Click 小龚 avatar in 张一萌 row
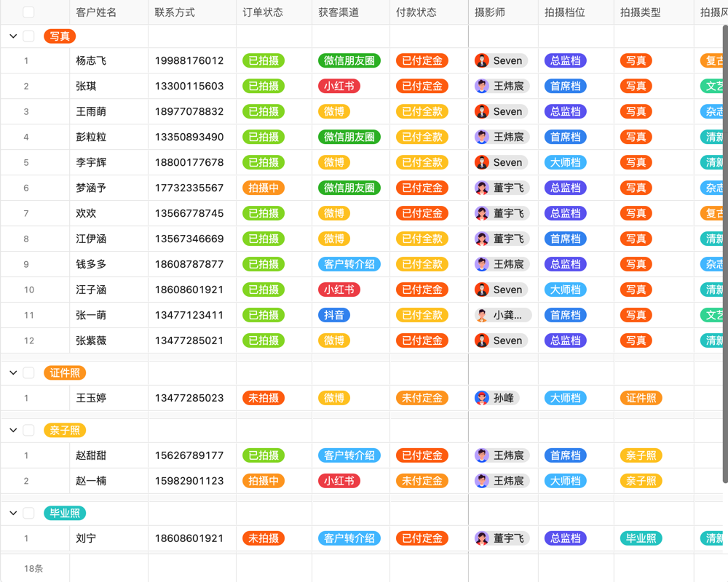Viewport: 728px width, 582px height. 482,315
